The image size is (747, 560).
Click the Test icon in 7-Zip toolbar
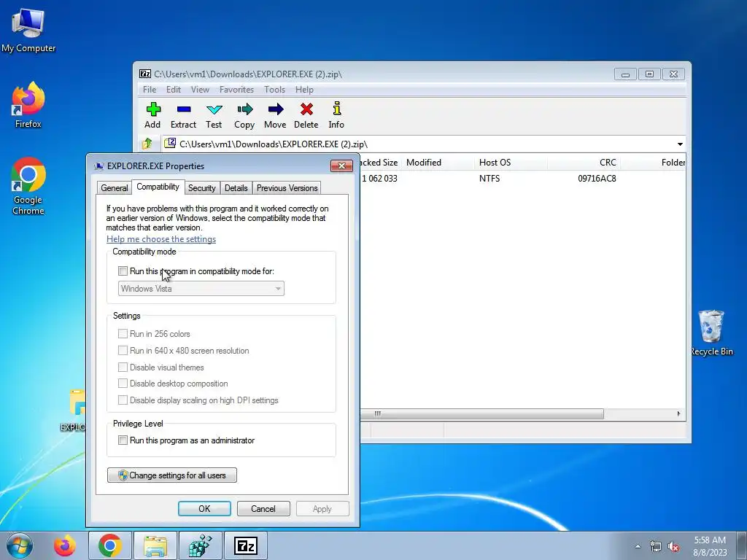[214, 115]
